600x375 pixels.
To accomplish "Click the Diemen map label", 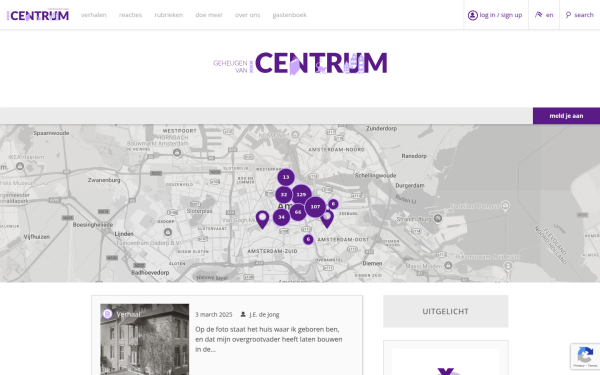I will click(x=372, y=263).
